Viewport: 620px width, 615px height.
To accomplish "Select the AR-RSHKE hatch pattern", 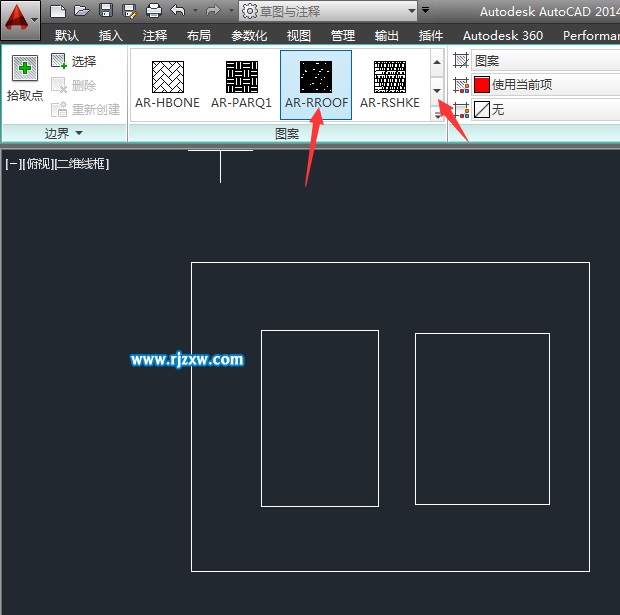I will coord(389,85).
